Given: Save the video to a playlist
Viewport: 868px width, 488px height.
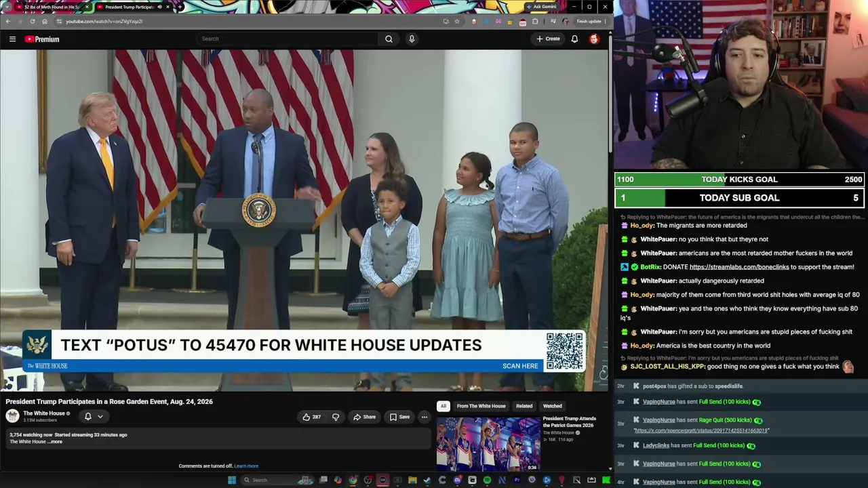Looking at the screenshot, I should 399,417.
